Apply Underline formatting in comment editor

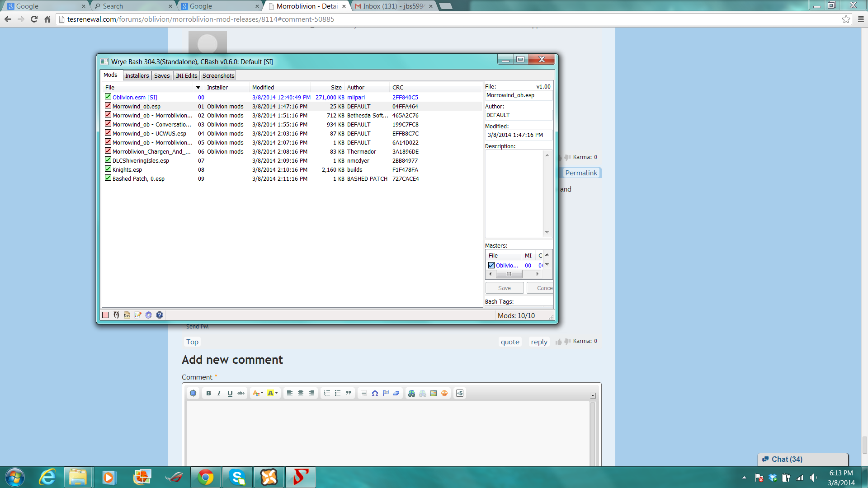(x=230, y=393)
